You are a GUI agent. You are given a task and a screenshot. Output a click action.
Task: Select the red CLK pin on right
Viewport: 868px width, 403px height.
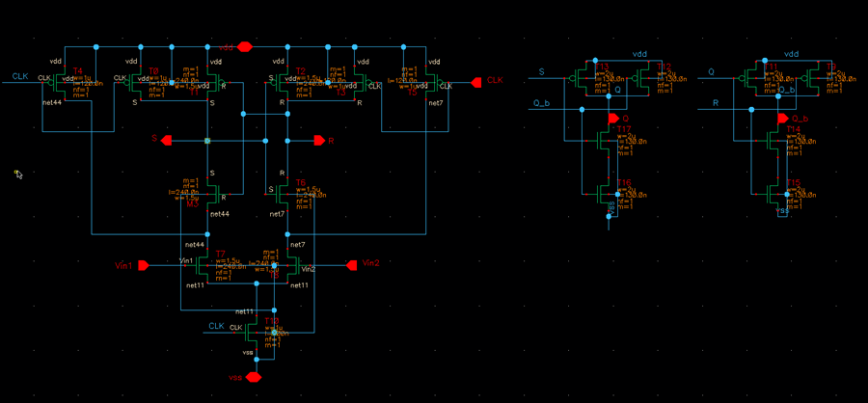click(475, 83)
